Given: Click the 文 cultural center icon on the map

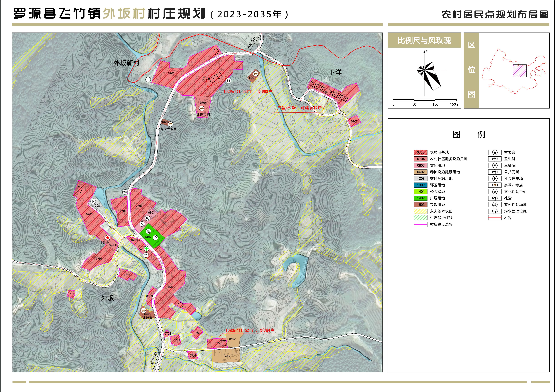Looking at the screenshot, I should (x=142, y=224).
